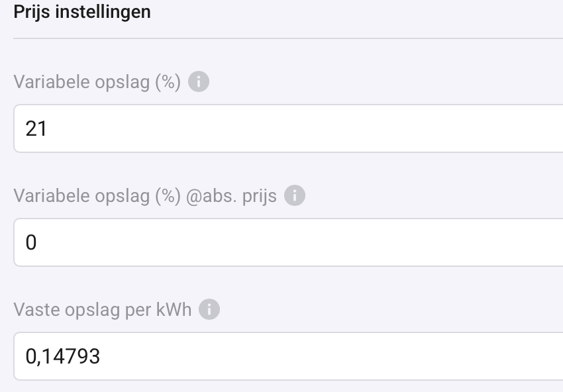Click the Vaste opslag per kWh label
The height and width of the screenshot is (392, 563).
[x=102, y=310]
